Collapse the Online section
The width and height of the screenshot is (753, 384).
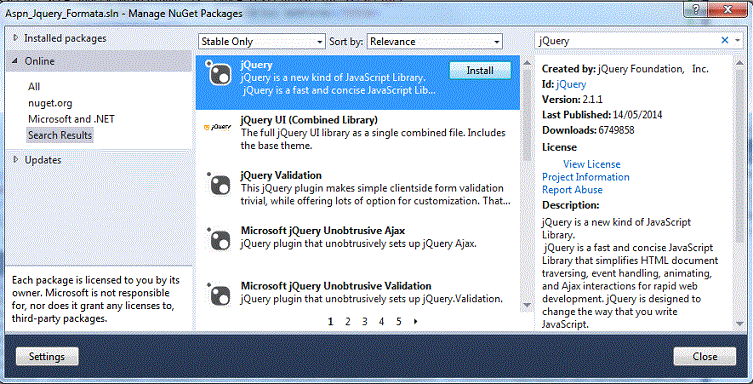pyautogui.click(x=15, y=61)
